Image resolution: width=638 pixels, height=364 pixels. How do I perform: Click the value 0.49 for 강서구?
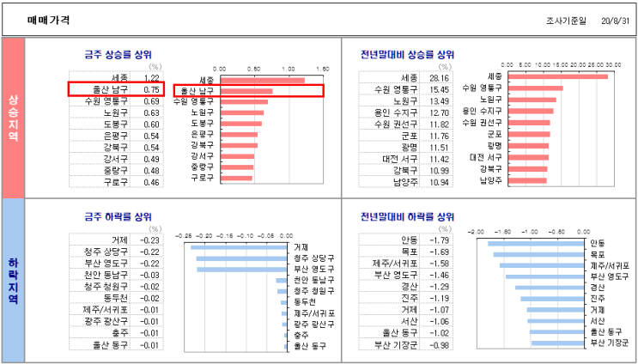(151, 159)
